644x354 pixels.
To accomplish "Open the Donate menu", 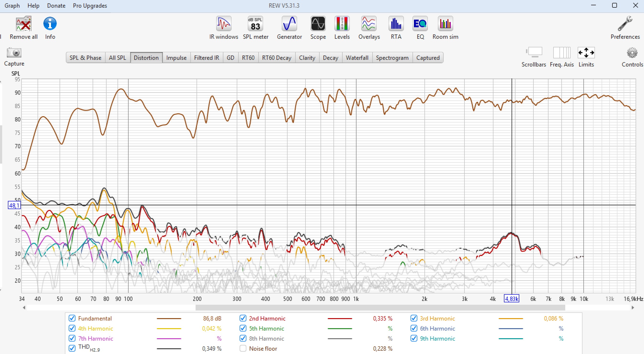I will [56, 6].
